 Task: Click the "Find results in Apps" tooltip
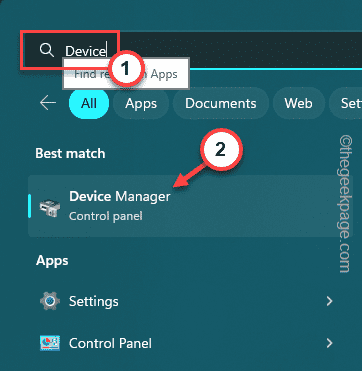click(126, 74)
